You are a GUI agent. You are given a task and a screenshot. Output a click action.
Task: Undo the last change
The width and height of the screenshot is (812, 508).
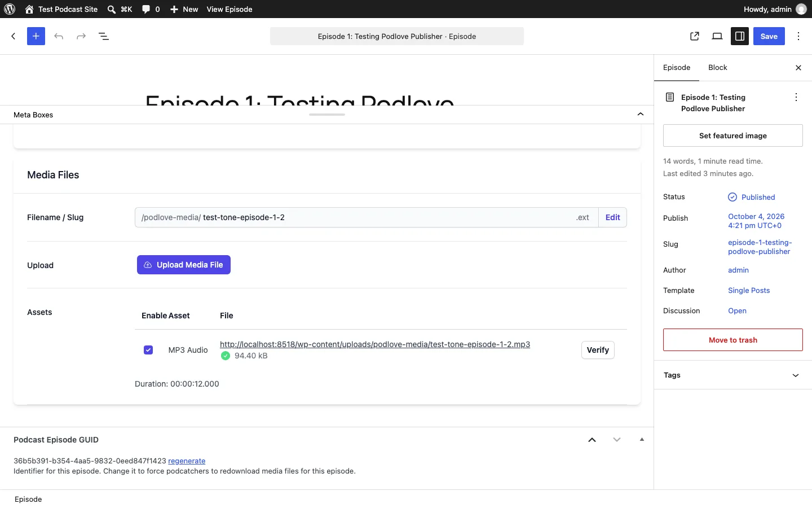59,36
